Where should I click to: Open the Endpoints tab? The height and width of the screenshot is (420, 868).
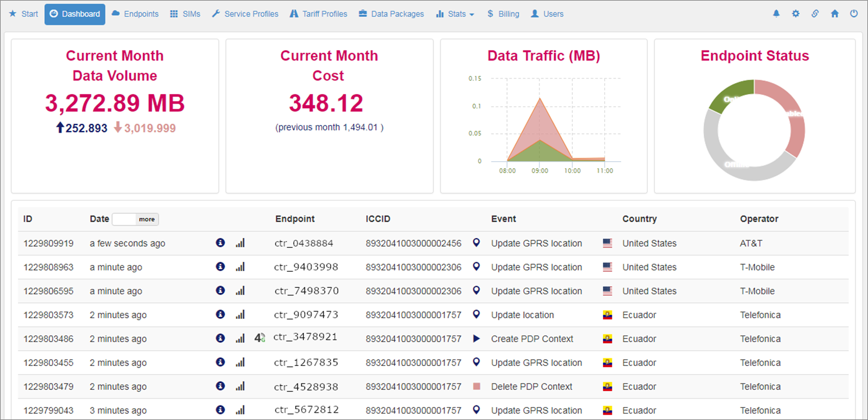(x=134, y=14)
